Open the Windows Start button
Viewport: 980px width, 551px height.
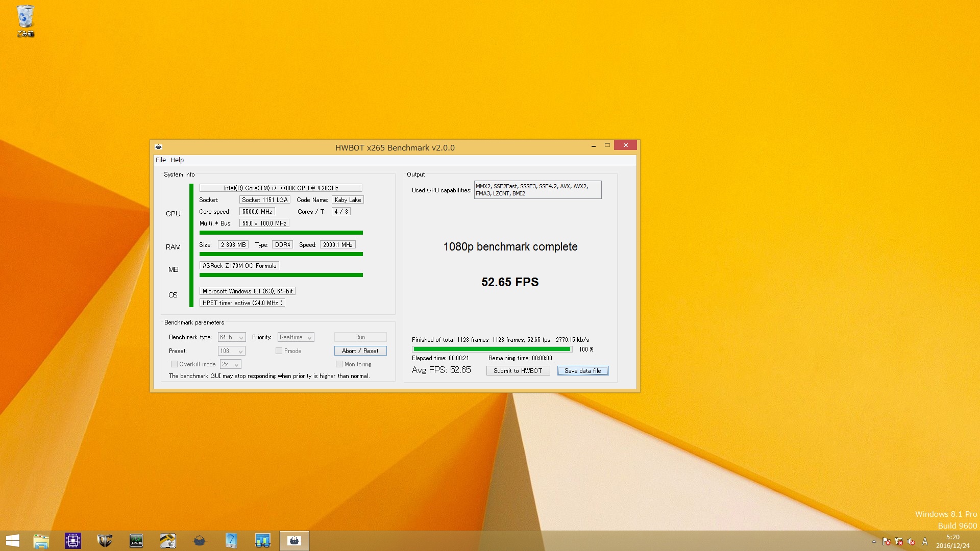click(12, 541)
